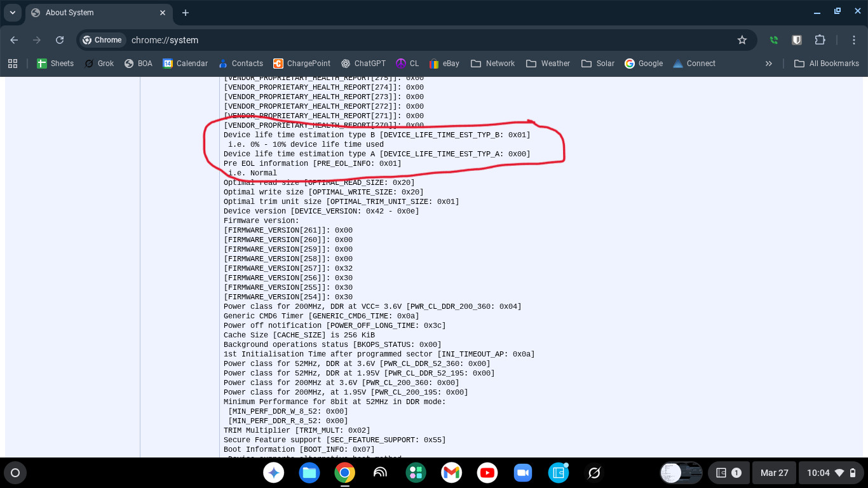
Task: Click the DEVICE_VERSION: 0x42 - 0x0e line
Action: [322, 211]
